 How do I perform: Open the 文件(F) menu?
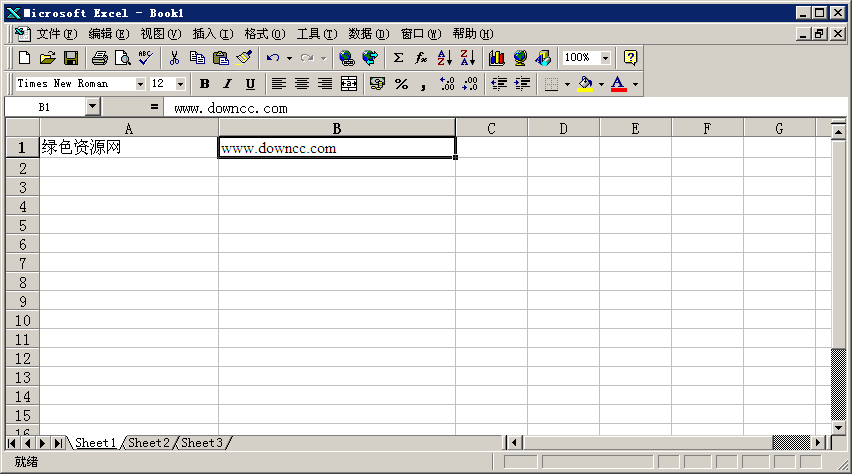coord(57,34)
